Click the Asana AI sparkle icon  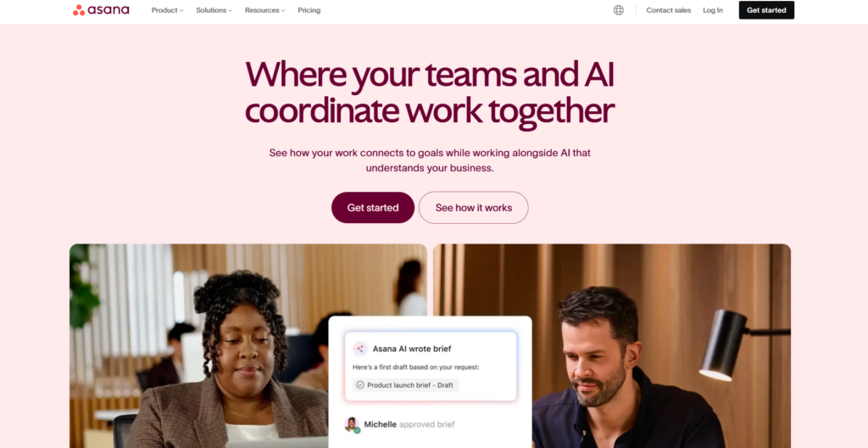[359, 349]
